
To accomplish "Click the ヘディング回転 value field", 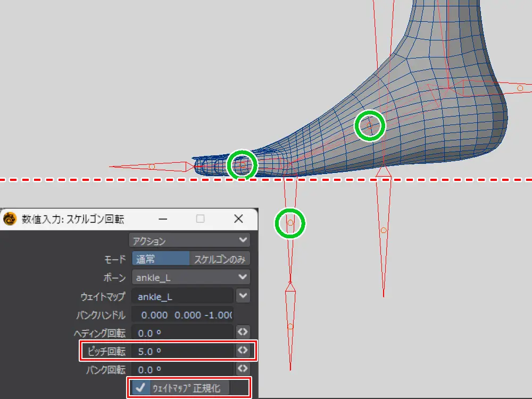I will click(182, 333).
